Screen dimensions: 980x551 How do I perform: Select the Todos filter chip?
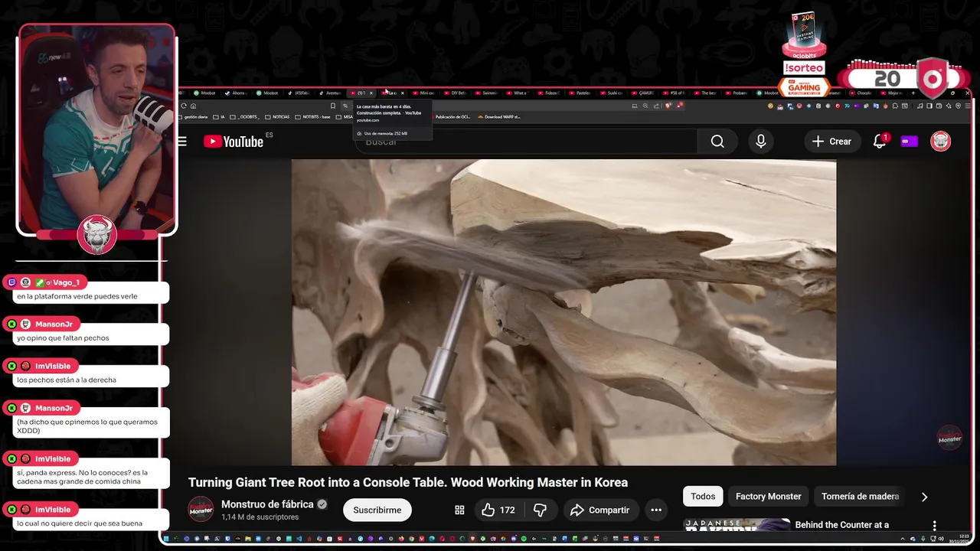tap(703, 496)
